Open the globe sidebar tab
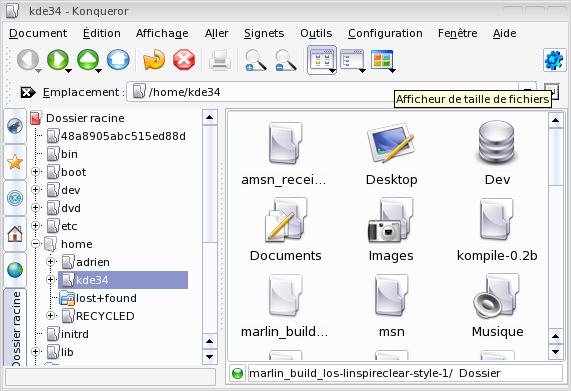This screenshot has height=391, width=571. coord(15,270)
